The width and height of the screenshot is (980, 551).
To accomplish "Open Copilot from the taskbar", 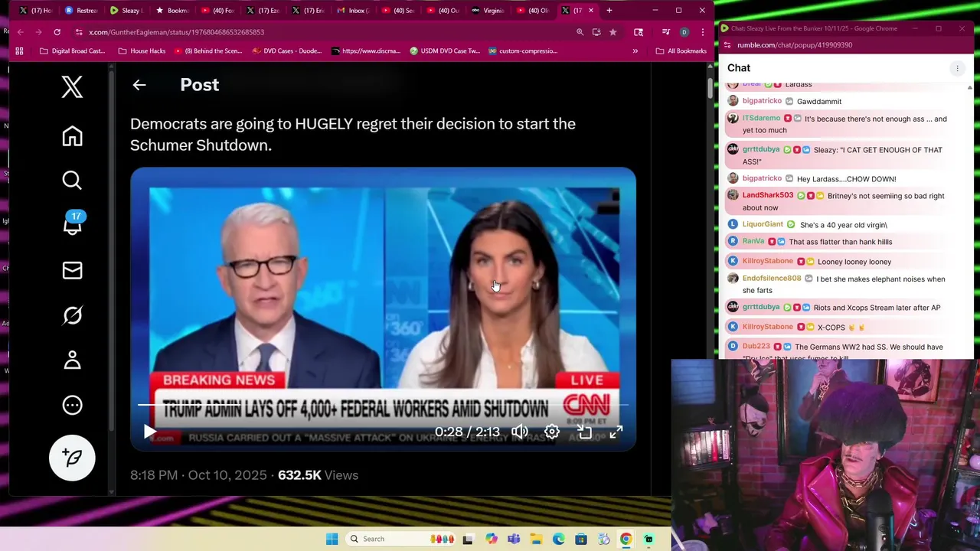I will (x=491, y=539).
